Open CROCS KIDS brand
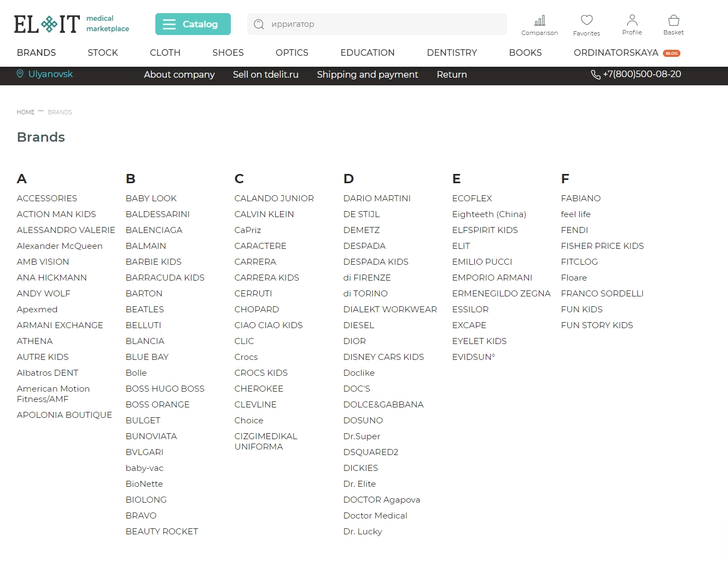The image size is (728, 571). 261,372
